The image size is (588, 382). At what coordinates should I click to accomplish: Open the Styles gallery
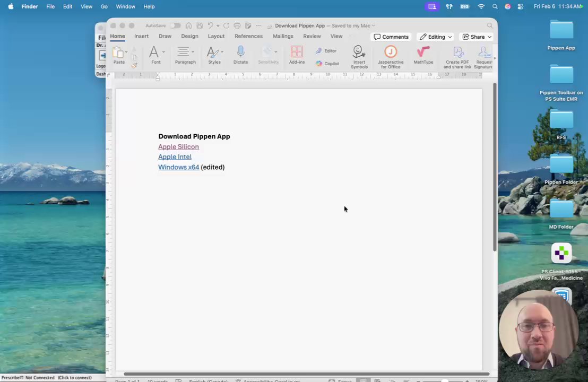[x=214, y=55]
